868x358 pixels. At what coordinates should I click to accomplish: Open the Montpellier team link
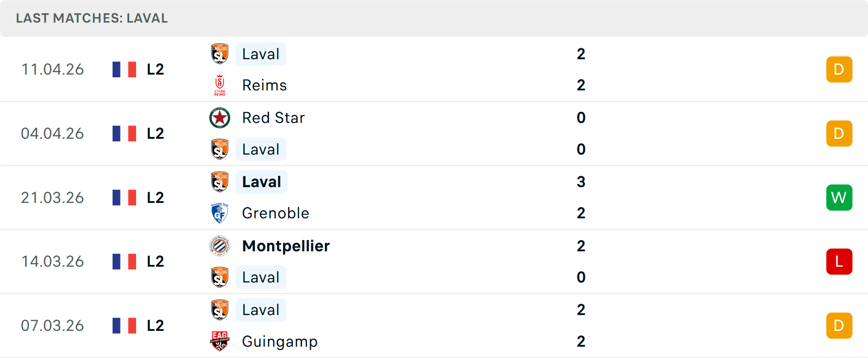tap(286, 246)
